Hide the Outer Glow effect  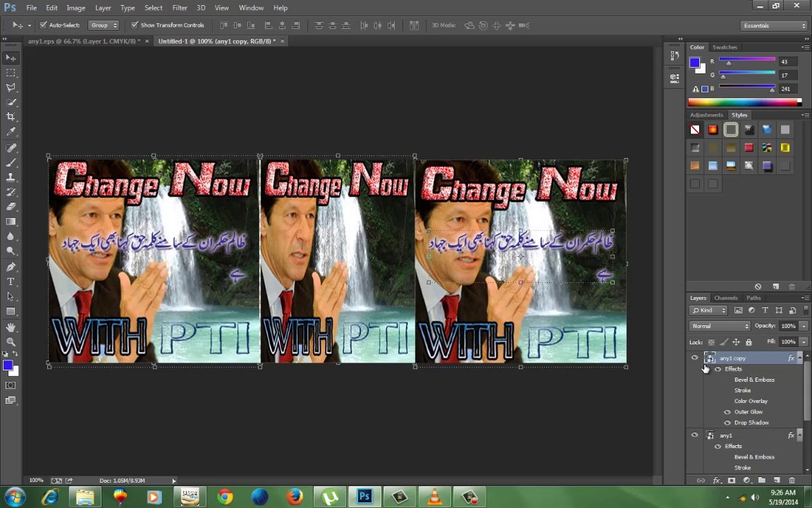click(727, 412)
